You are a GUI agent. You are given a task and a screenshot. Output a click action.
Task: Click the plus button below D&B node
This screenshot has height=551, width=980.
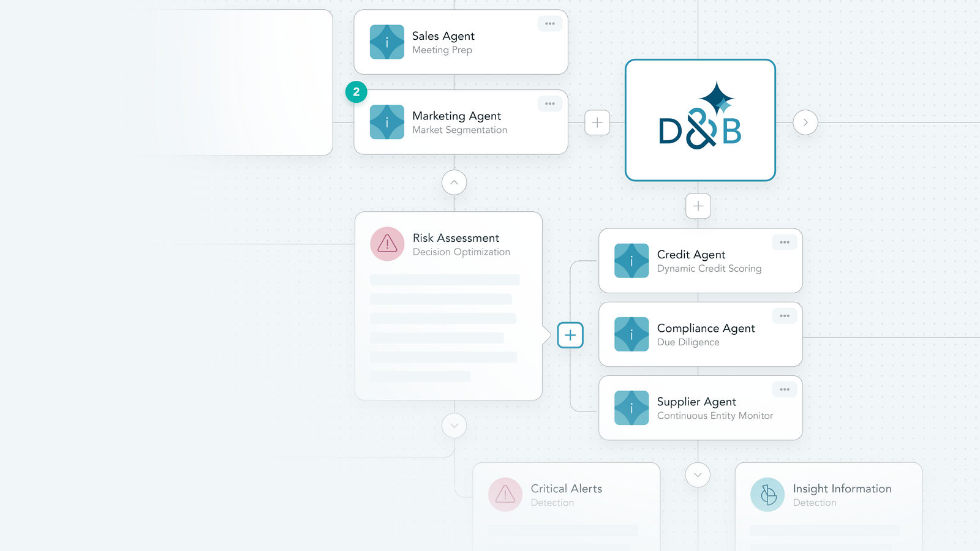[698, 206]
